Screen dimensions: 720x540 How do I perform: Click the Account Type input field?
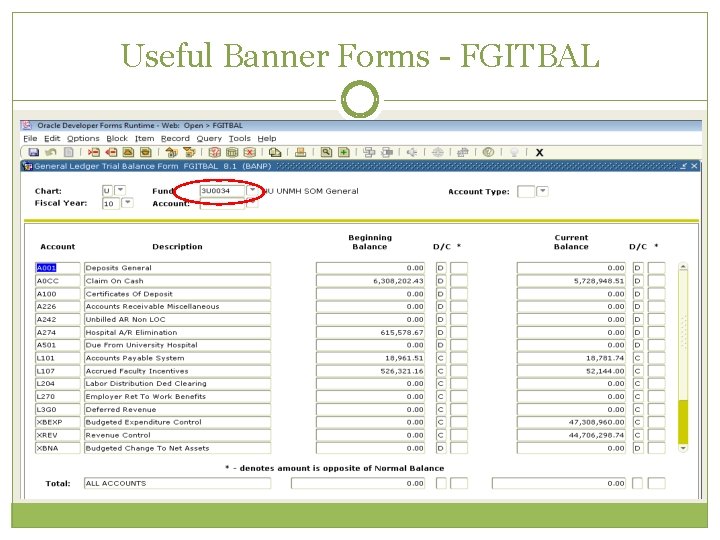point(526,191)
